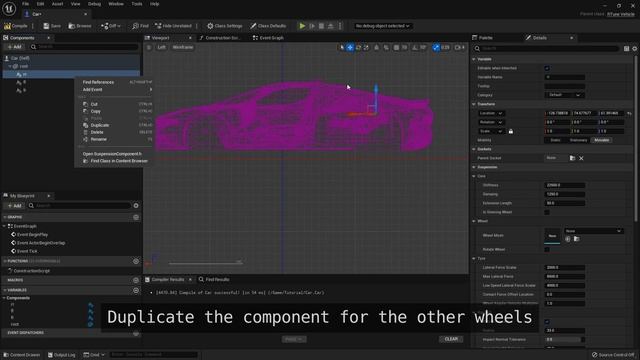Screen dimensions: 640x360
Task: Open the Category Default dropdown
Action: pos(564,95)
